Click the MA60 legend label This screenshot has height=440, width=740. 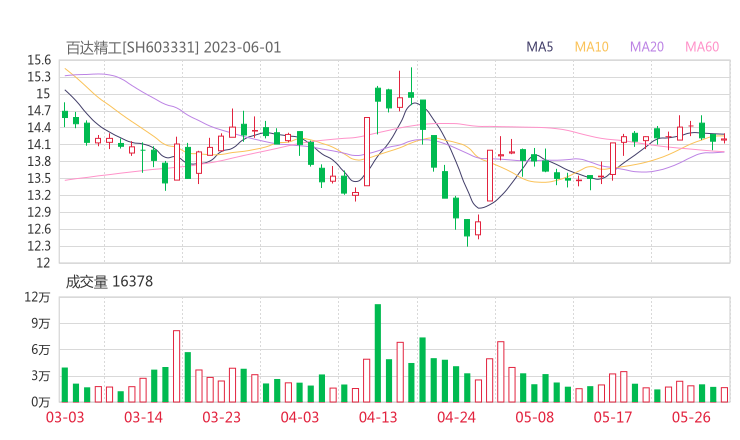tap(702, 47)
